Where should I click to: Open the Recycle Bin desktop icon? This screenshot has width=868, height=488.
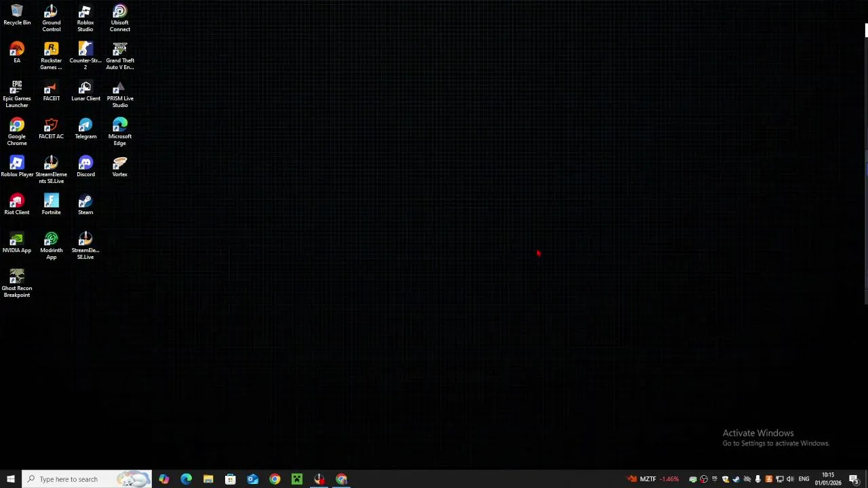pyautogui.click(x=17, y=16)
